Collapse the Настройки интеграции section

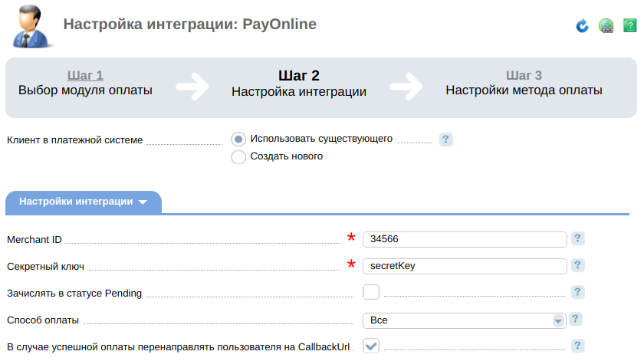84,202
